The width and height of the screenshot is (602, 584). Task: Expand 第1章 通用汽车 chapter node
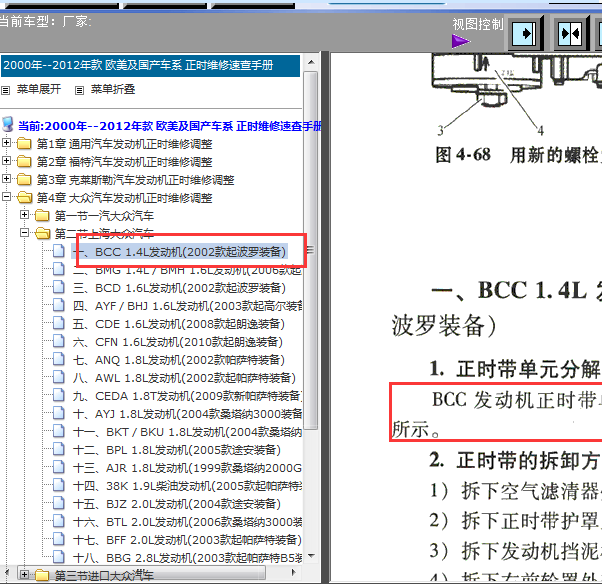pyautogui.click(x=6, y=143)
